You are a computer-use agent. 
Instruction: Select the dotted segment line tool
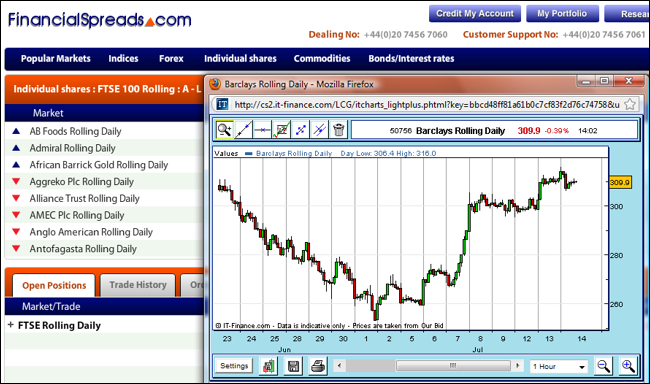click(x=301, y=130)
